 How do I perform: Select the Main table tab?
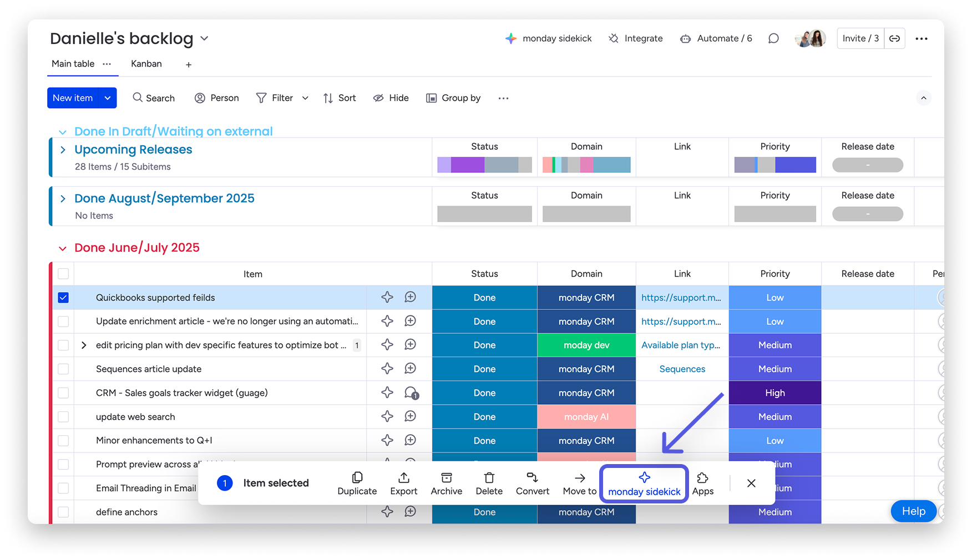[x=73, y=64]
